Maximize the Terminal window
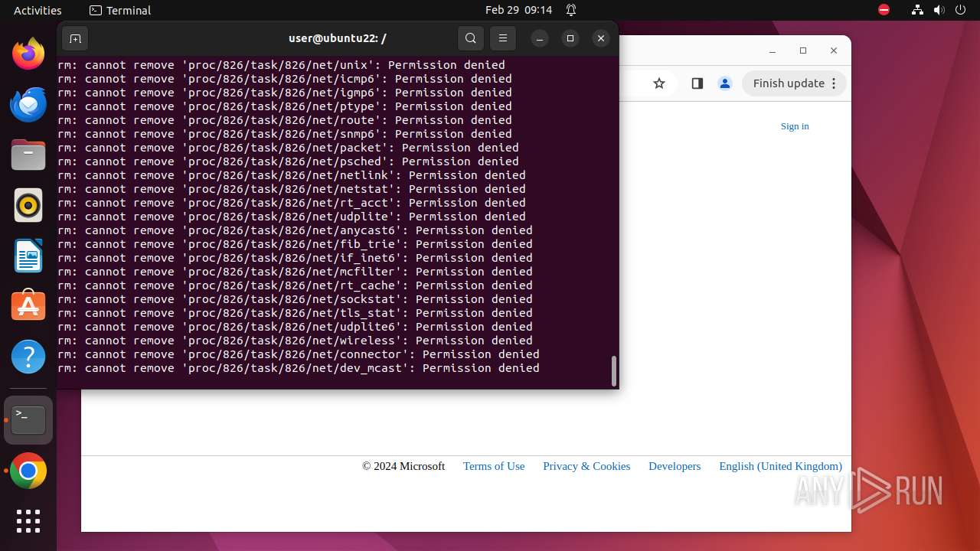980x551 pixels. click(570, 38)
